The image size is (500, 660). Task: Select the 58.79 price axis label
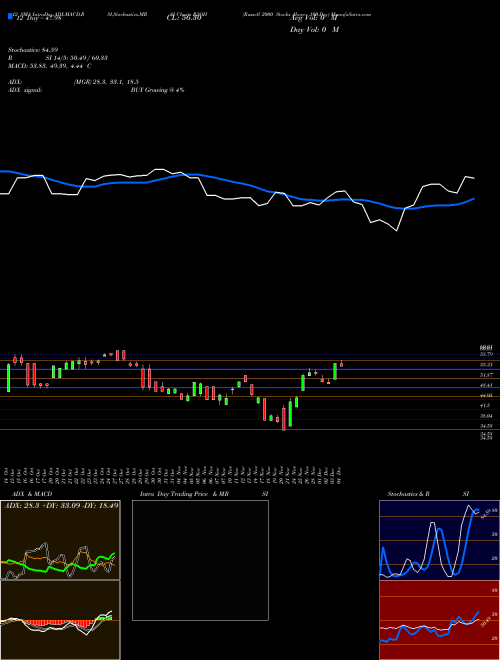(487, 355)
